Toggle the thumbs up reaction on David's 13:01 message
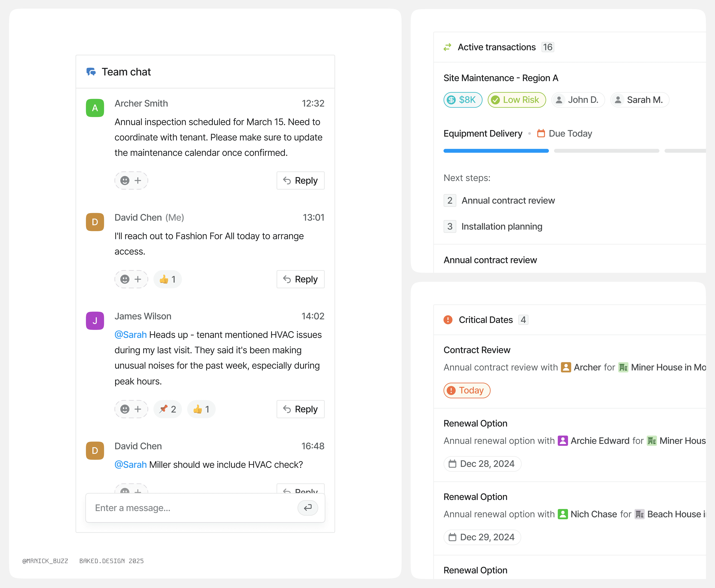Screen dimensions: 715x588 [x=168, y=279]
